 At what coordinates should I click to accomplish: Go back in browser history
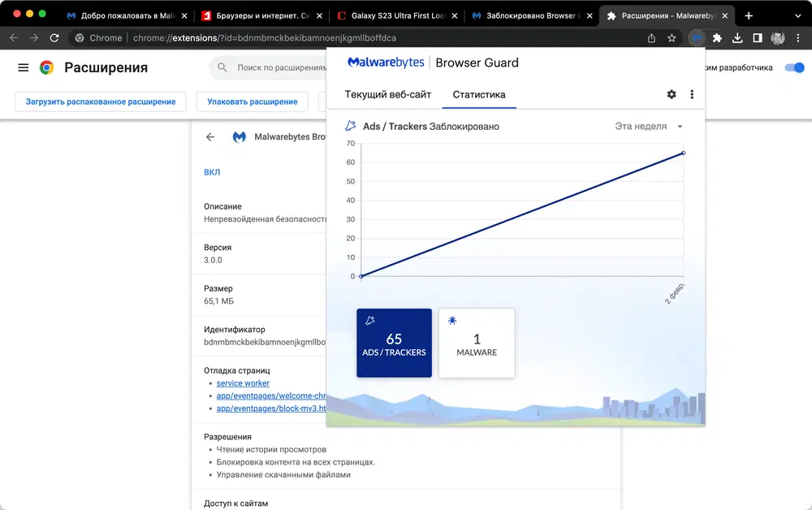point(14,38)
